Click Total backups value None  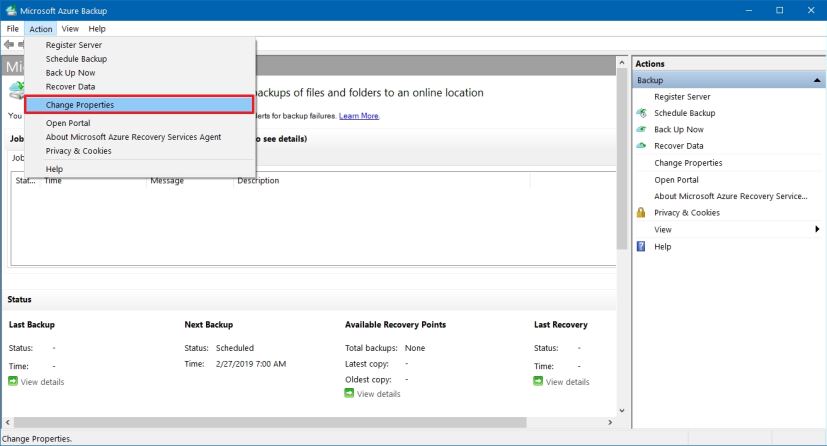tap(415, 348)
